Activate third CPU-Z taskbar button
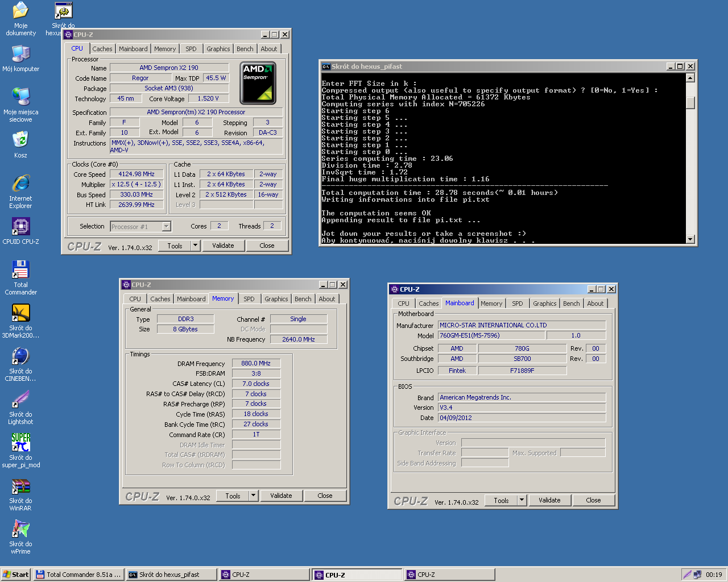Screen dimensions: 728x582 point(450,575)
